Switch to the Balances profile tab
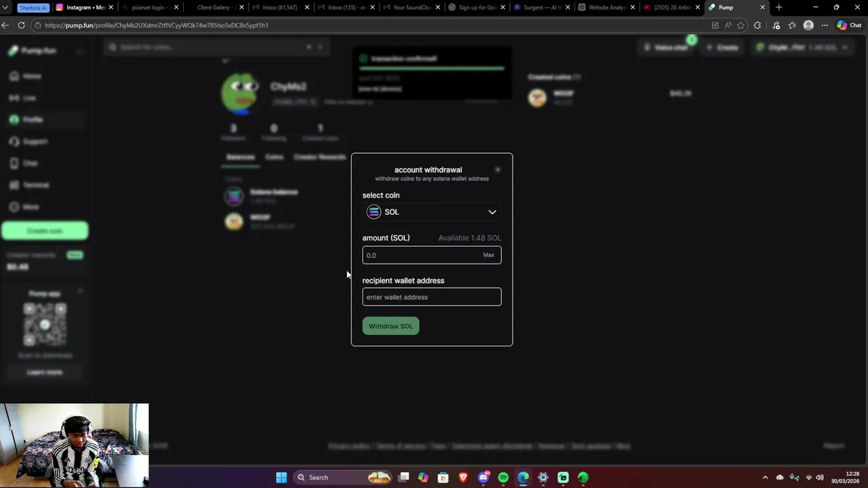The width and height of the screenshot is (868, 488). tap(240, 157)
